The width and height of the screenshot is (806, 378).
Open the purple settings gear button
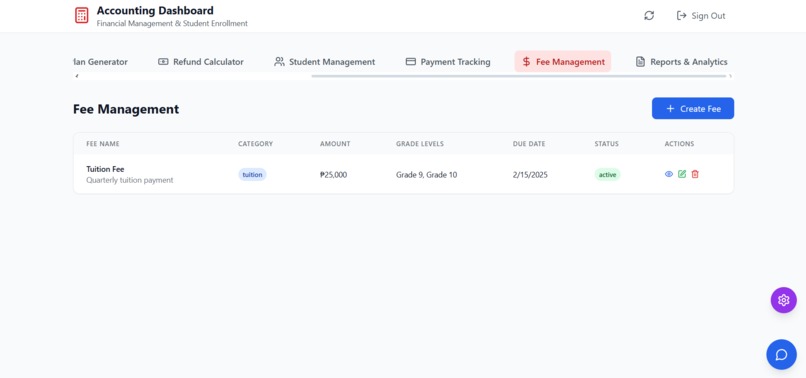pos(783,300)
